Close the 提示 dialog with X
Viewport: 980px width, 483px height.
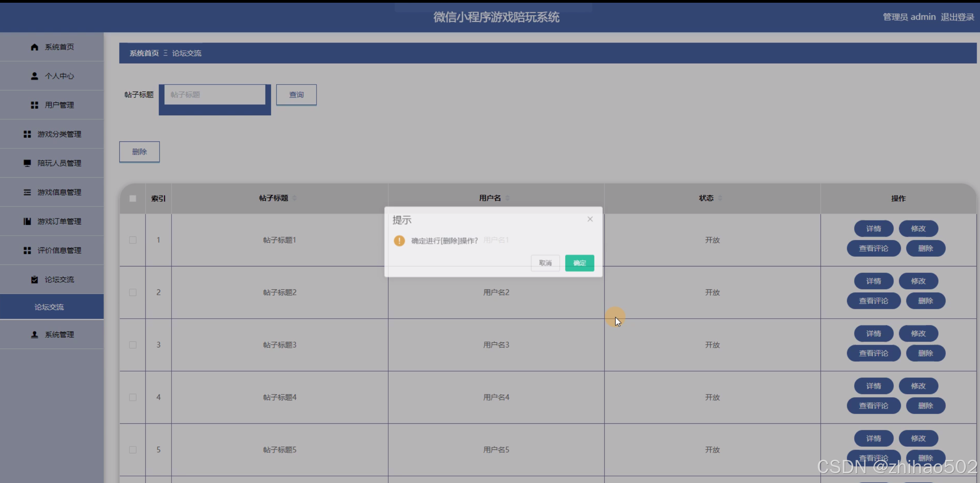click(590, 219)
